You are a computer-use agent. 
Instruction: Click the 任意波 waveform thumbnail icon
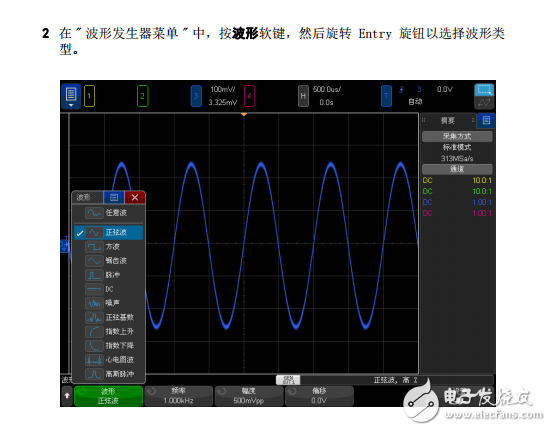point(94,213)
